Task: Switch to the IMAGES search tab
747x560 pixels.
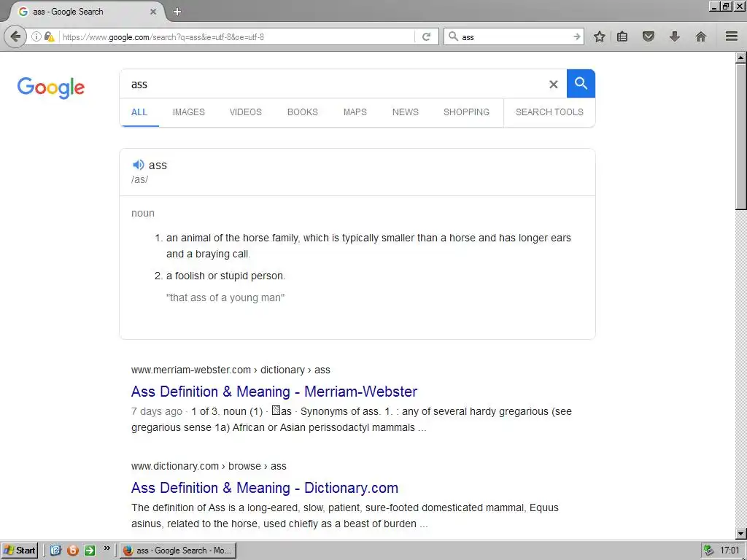Action: point(189,112)
